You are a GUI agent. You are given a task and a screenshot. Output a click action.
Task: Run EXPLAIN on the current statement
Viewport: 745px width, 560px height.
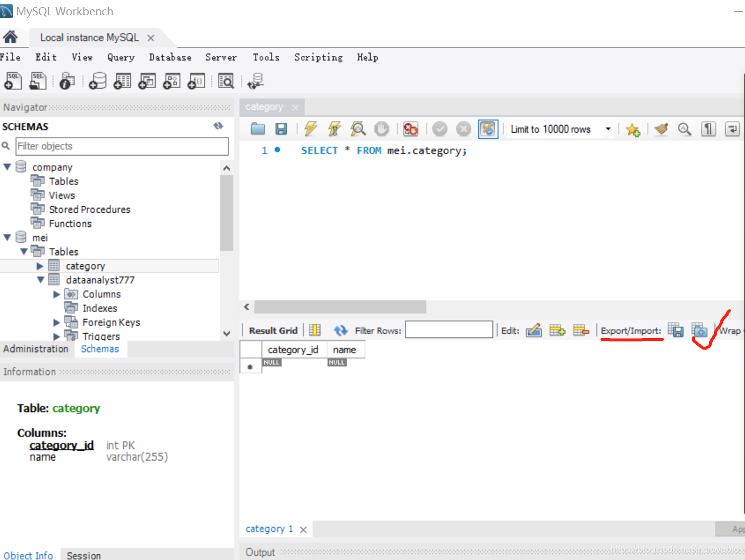pyautogui.click(x=358, y=129)
